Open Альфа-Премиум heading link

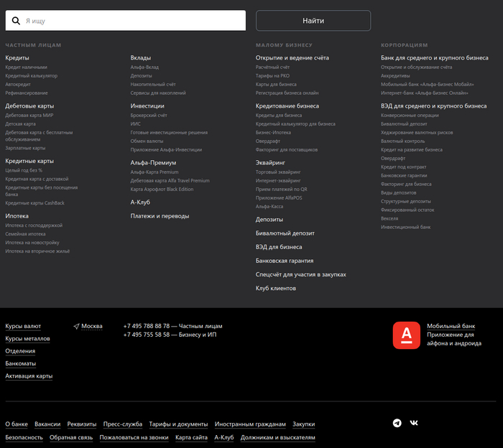[153, 163]
